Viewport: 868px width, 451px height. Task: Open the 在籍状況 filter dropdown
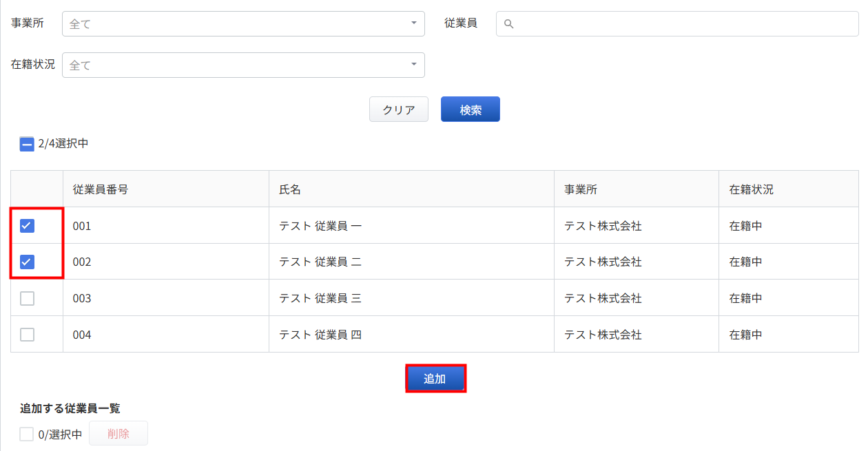(x=243, y=65)
